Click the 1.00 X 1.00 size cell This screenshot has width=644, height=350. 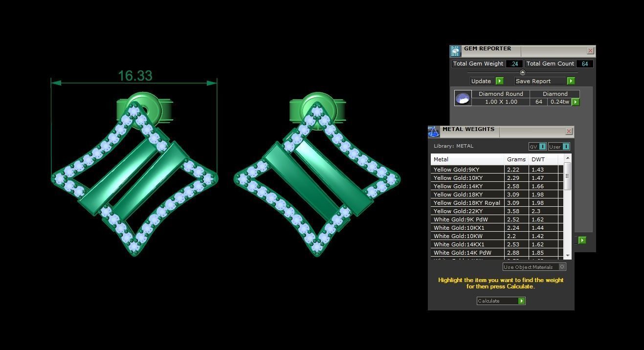pyautogui.click(x=501, y=102)
